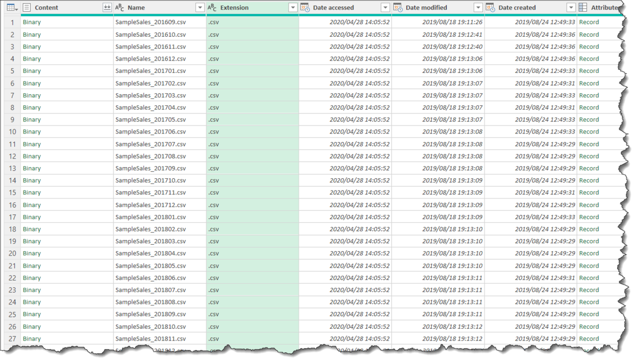Screen dimensions: 639x364
Task: Click Date modified value 2019/08/18 19:12:41
Action: [x=452, y=35]
